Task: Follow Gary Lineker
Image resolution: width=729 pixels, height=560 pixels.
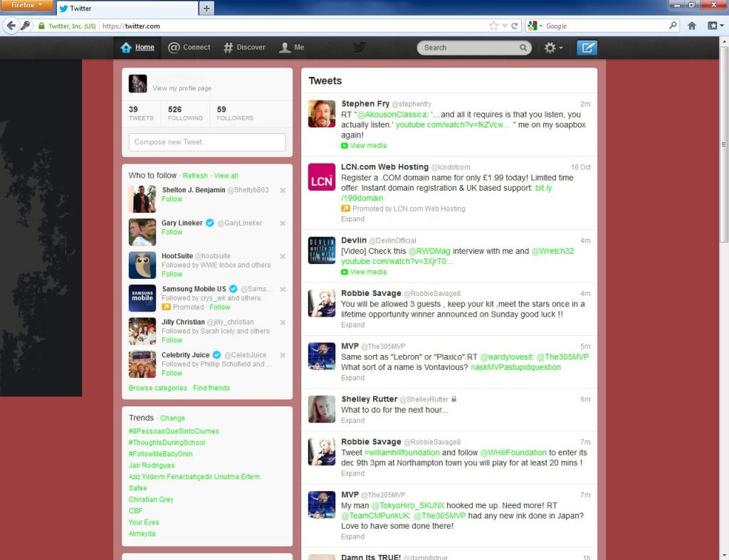Action: pyautogui.click(x=172, y=232)
